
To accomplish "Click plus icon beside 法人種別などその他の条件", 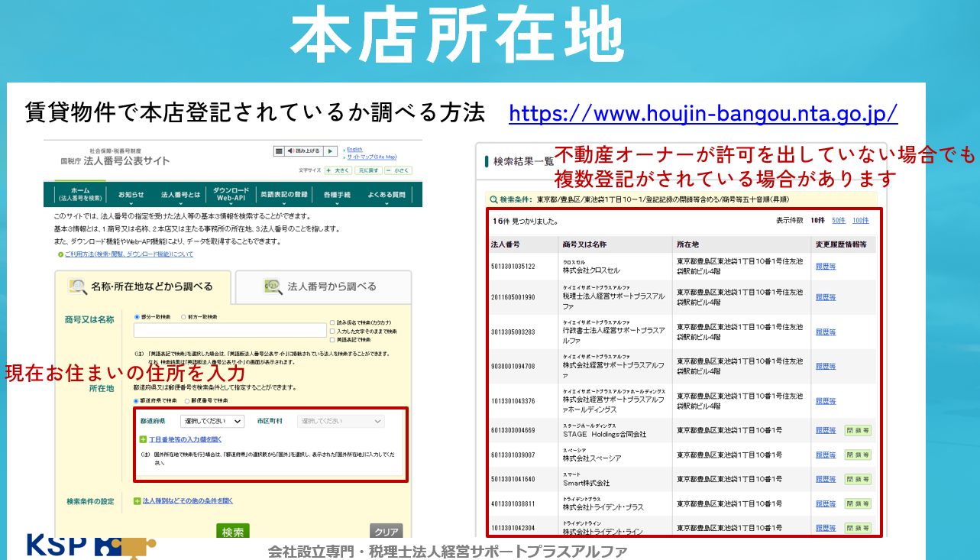I will tap(137, 501).
